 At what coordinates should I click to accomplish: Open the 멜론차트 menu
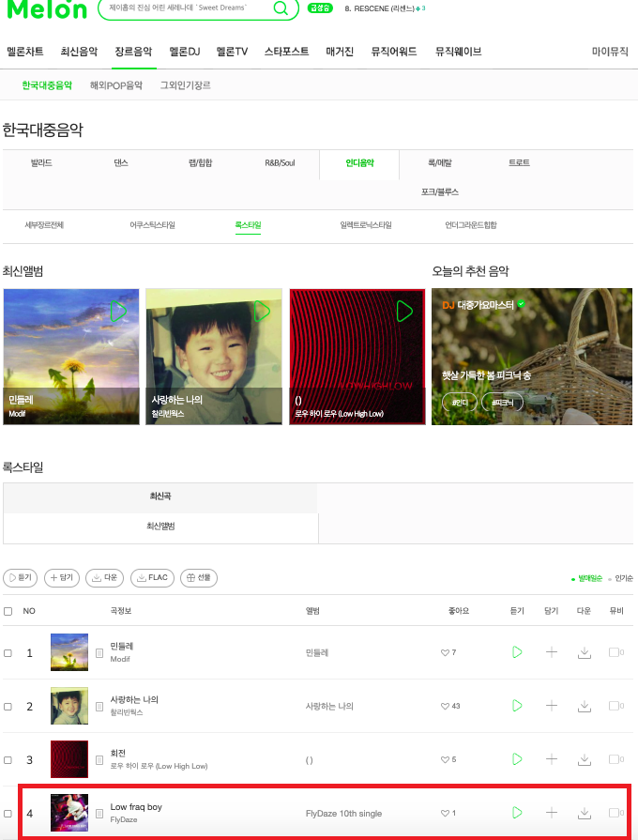click(x=25, y=52)
